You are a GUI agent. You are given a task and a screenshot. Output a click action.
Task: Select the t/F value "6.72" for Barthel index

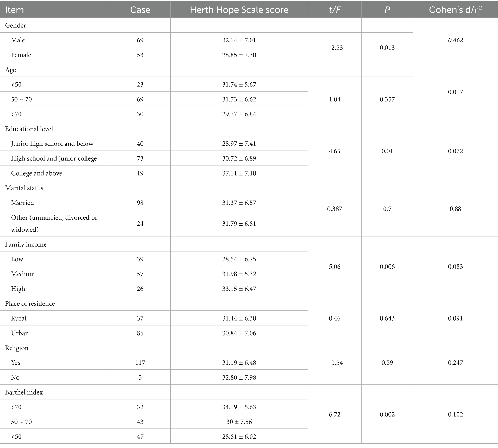335,414
